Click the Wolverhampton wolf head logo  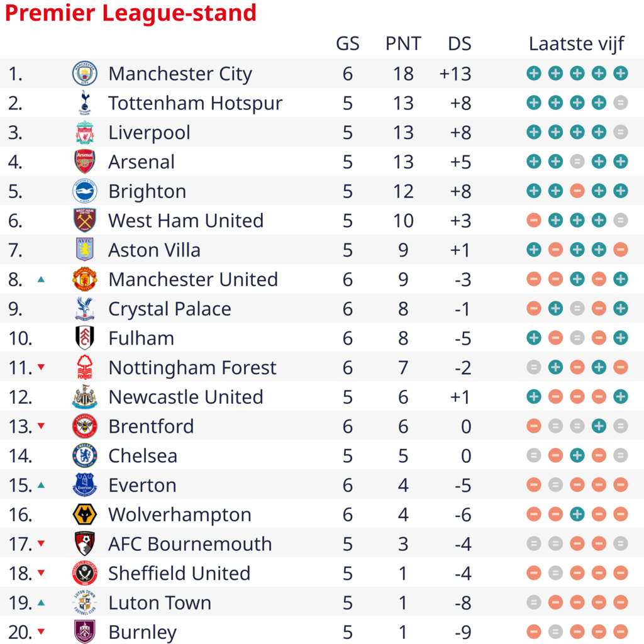(85, 514)
